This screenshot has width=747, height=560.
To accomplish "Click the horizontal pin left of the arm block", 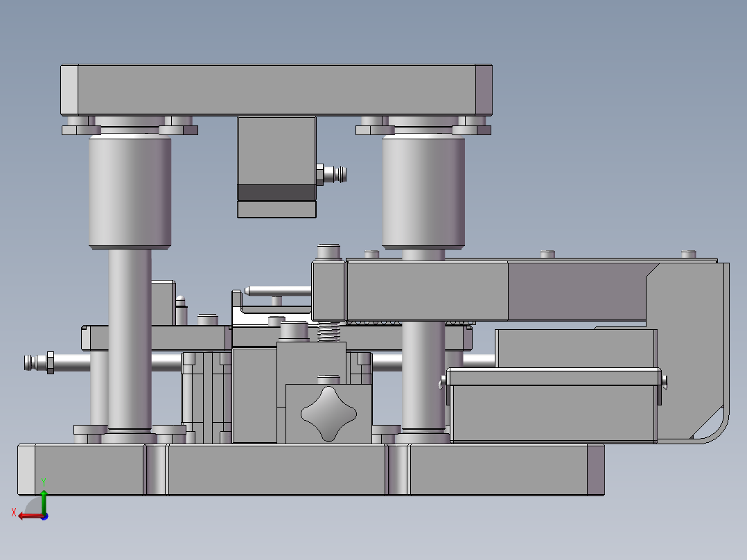I will coord(279,290).
